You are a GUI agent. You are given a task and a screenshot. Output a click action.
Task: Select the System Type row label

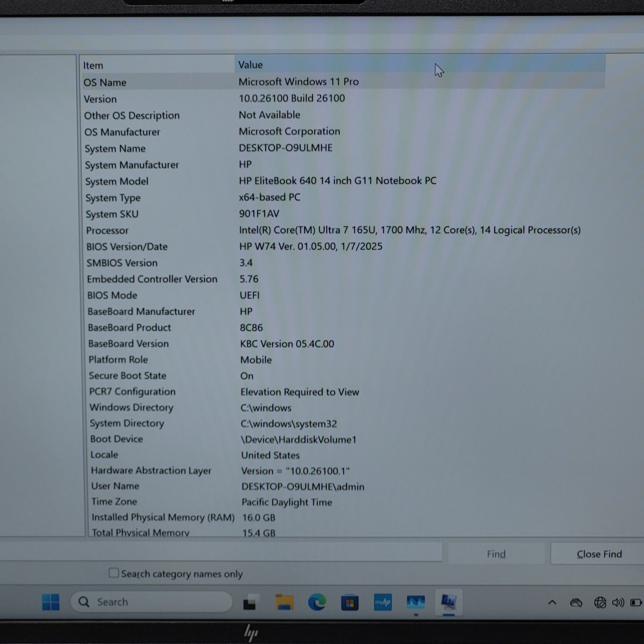113,198
